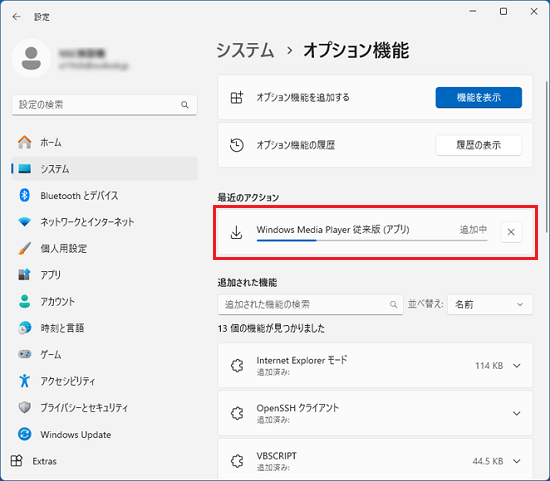Viewport: 550px width, 481px height.
Task: Click the オプション機能 page title
Action: pyautogui.click(x=356, y=50)
